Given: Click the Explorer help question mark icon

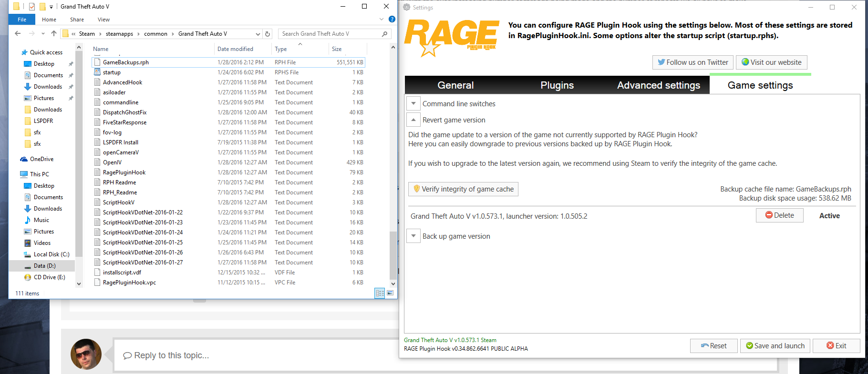Looking at the screenshot, I should coord(392,20).
